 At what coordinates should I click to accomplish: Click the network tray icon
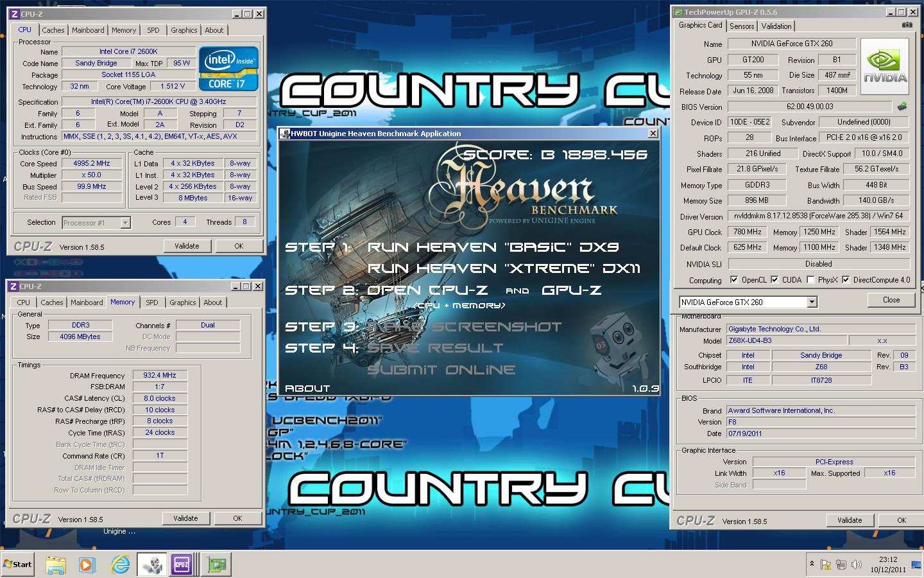pos(841,565)
